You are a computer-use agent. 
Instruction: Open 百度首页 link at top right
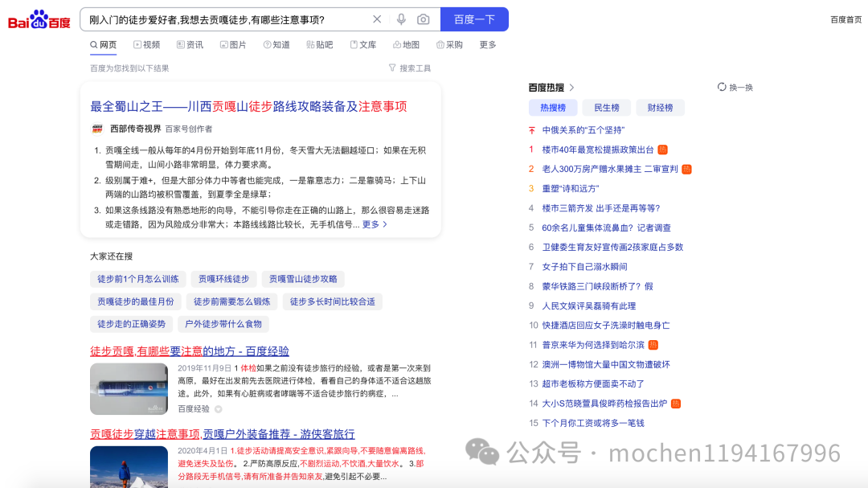[845, 19]
